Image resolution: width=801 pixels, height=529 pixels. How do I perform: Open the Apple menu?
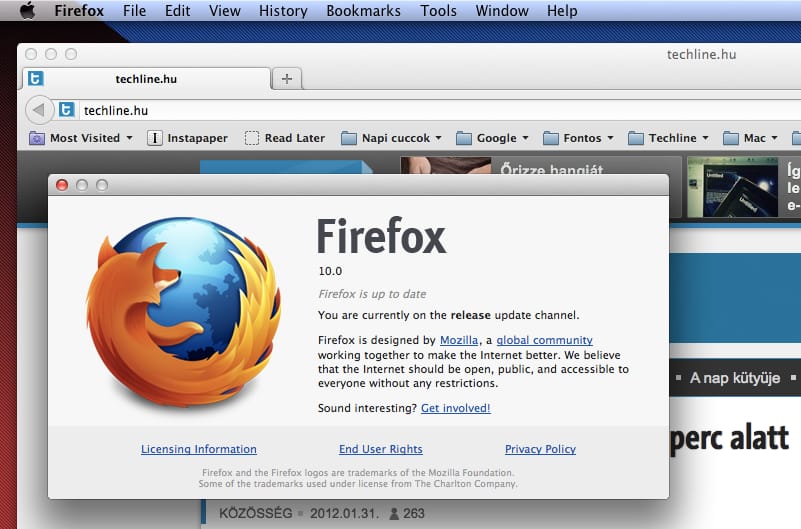(28, 10)
